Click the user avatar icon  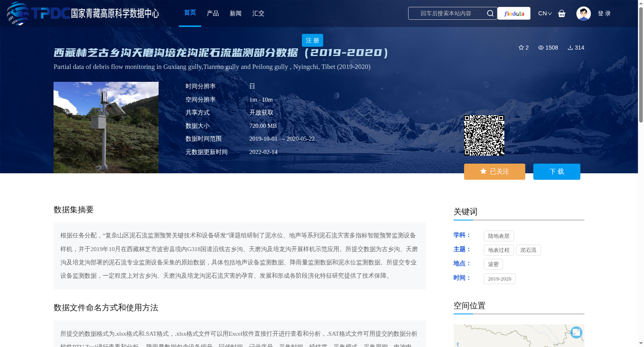coord(584,13)
